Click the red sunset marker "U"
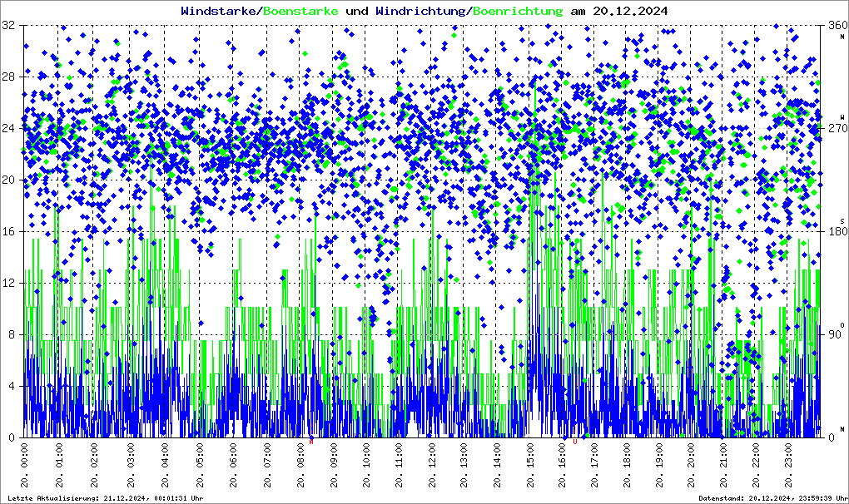The width and height of the screenshot is (849, 504). point(574,441)
